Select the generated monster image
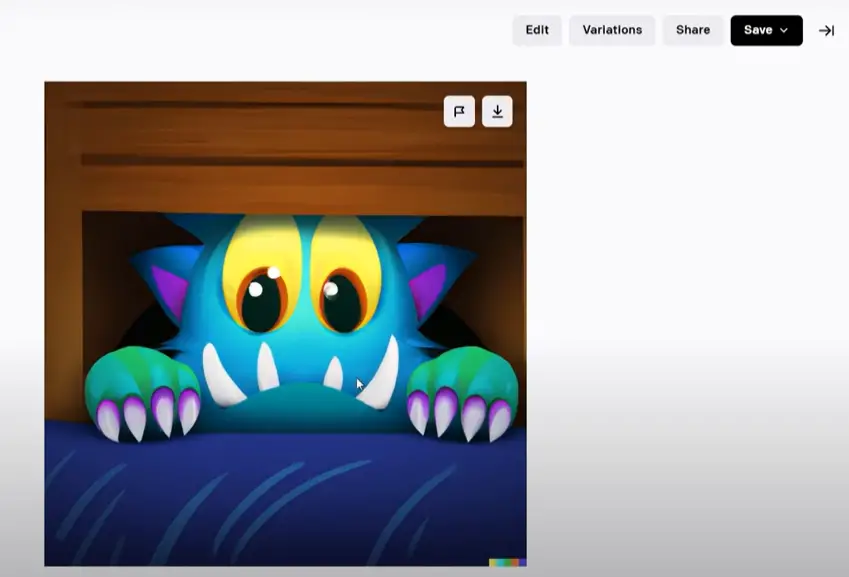Screen dimensions: 849x577 coord(285,324)
